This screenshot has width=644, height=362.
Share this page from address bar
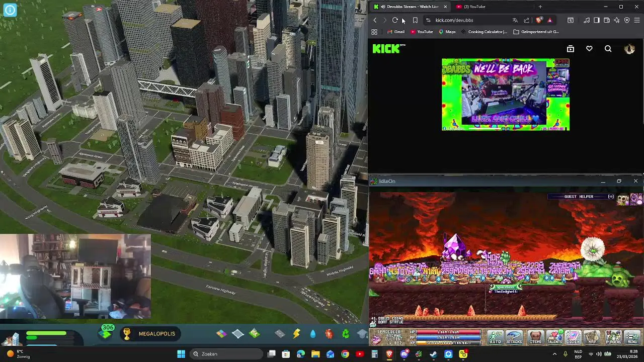[x=527, y=20]
